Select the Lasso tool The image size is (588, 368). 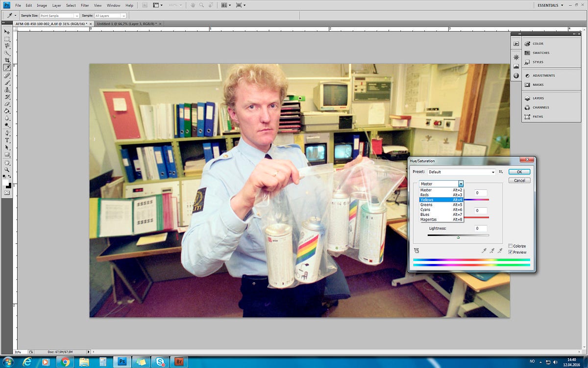click(7, 46)
